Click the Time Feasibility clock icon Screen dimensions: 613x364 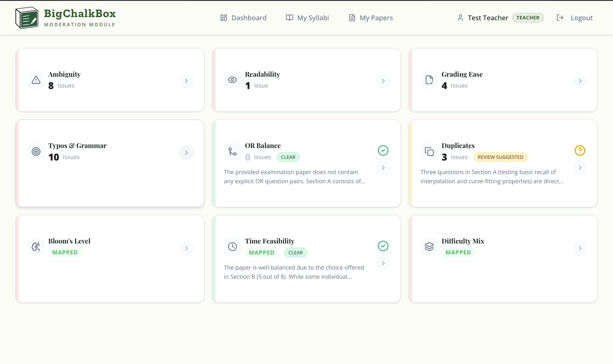point(232,246)
